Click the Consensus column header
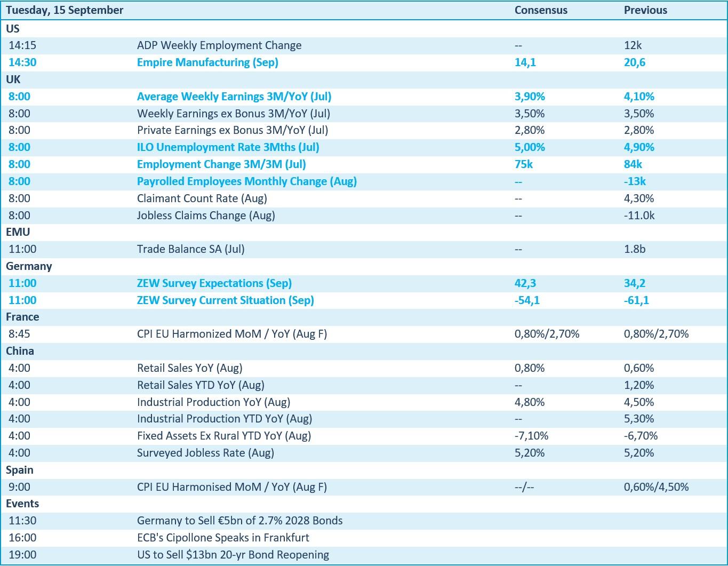728x566 pixels. pyautogui.click(x=541, y=10)
